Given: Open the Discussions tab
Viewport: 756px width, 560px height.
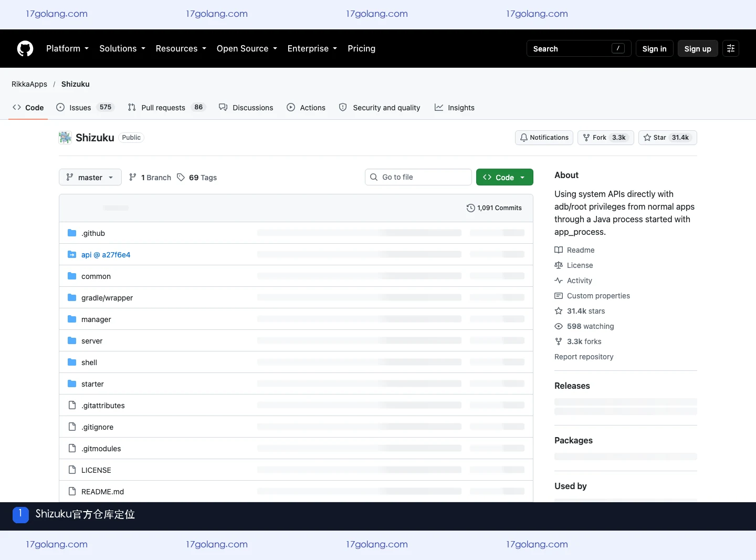Looking at the screenshot, I should [x=246, y=108].
